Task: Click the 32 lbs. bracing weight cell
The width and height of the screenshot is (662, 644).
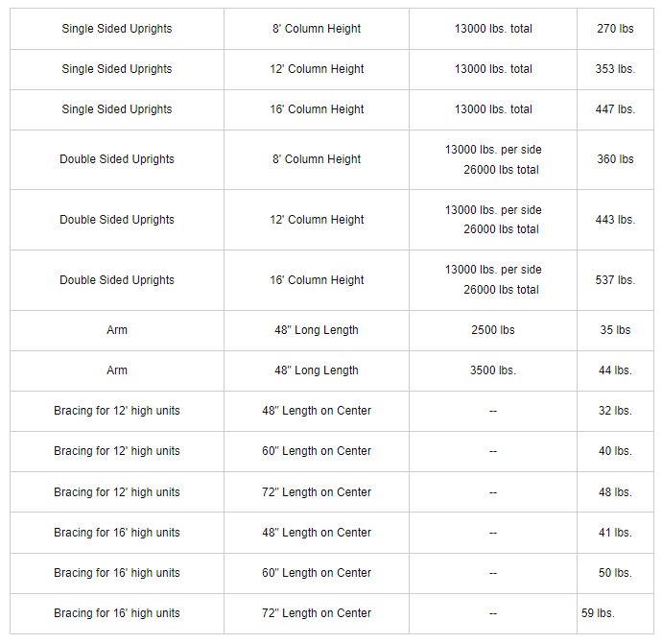Action: pyautogui.click(x=615, y=411)
